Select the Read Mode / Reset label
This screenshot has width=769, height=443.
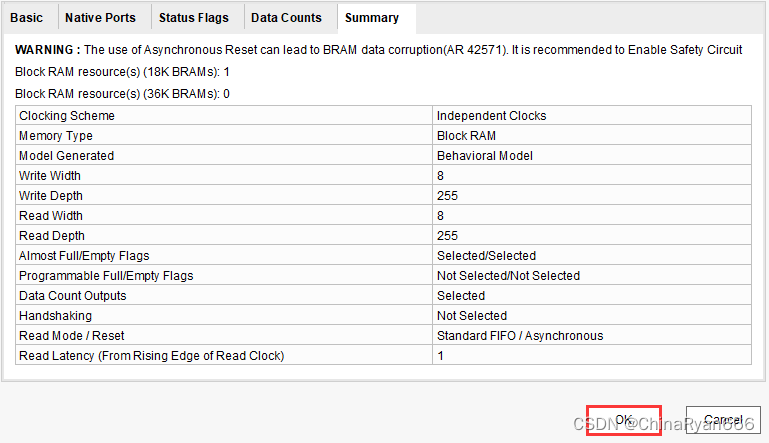tap(72, 336)
